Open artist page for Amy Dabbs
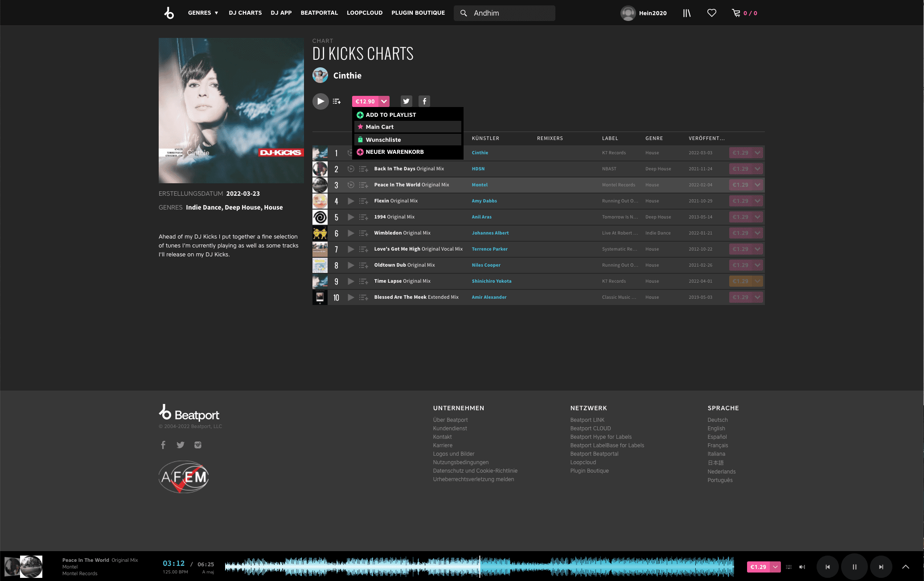The image size is (924, 581). [484, 201]
